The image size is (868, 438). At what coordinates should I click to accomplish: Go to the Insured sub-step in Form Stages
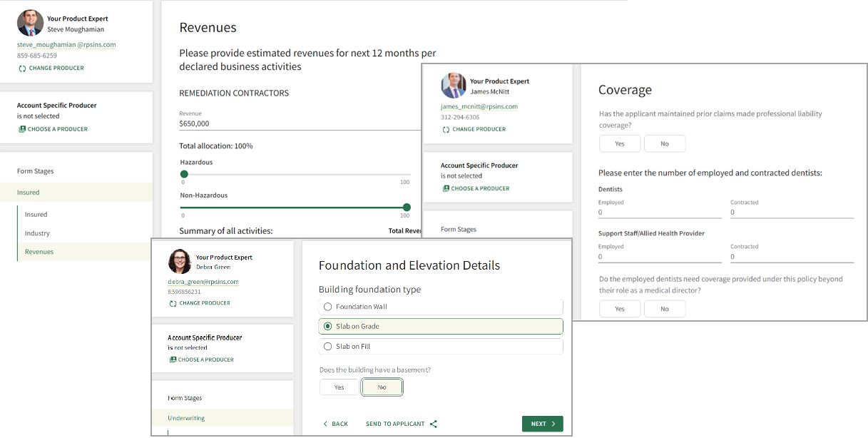click(36, 215)
